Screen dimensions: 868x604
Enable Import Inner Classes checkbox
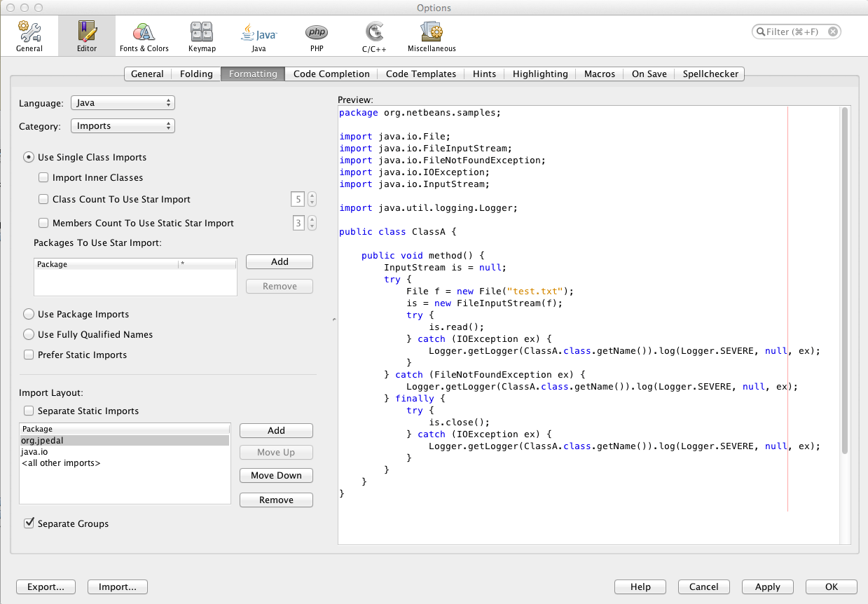[x=43, y=178]
